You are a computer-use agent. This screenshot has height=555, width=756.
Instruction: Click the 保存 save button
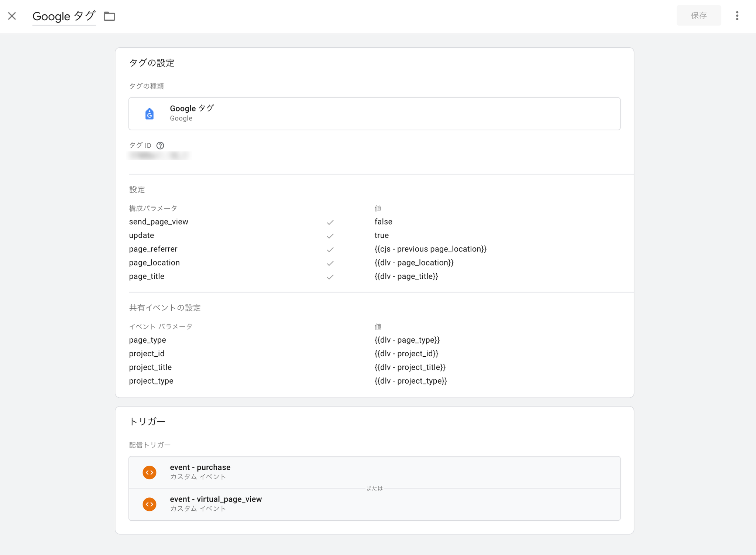click(698, 16)
